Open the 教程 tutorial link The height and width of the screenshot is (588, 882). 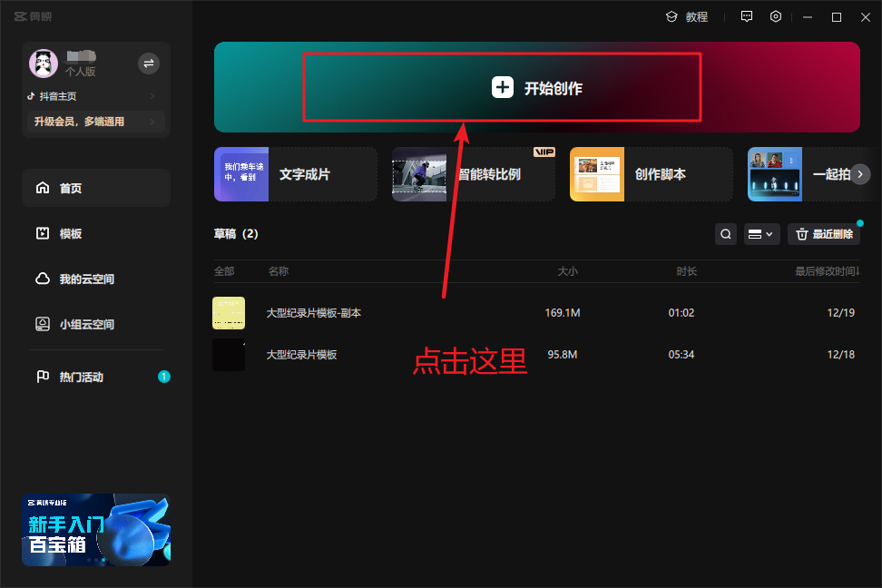click(687, 16)
